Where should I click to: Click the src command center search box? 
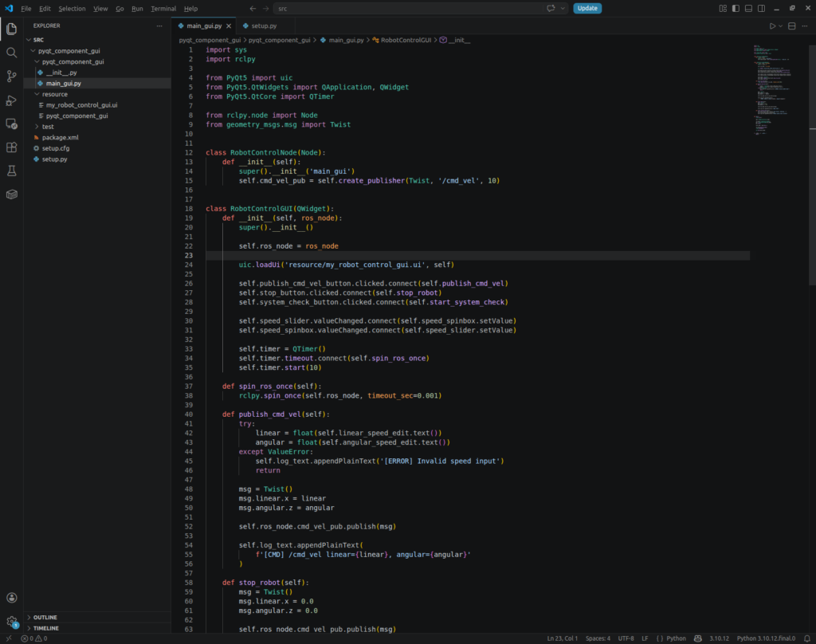pos(409,8)
